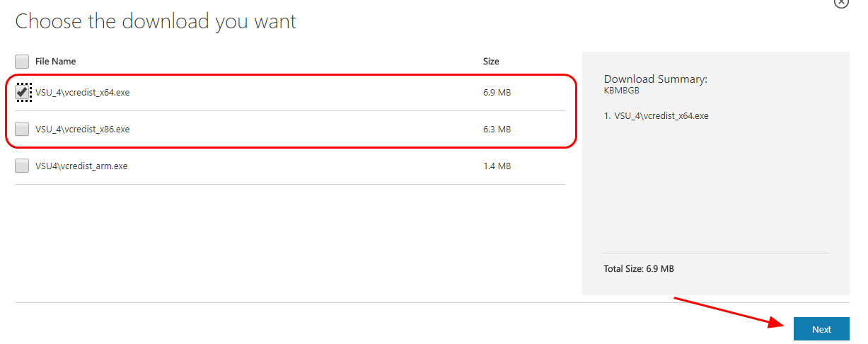Click the File Name column header

click(x=55, y=62)
